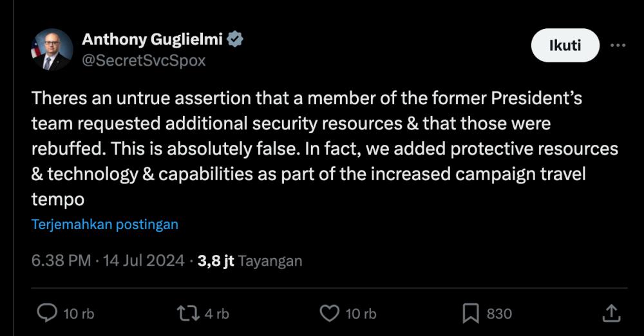
Task: Click the 4 rb repost count
Action: [217, 314]
